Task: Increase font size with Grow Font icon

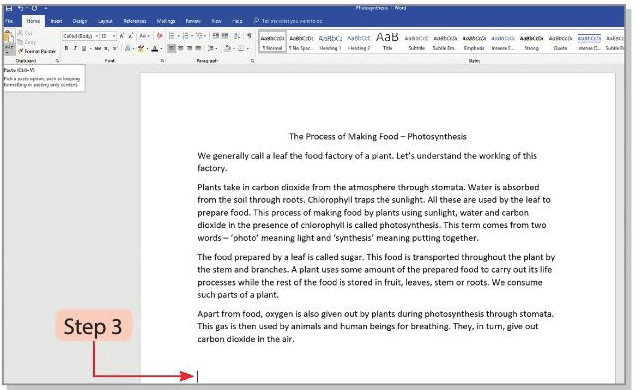Action: 122,36
